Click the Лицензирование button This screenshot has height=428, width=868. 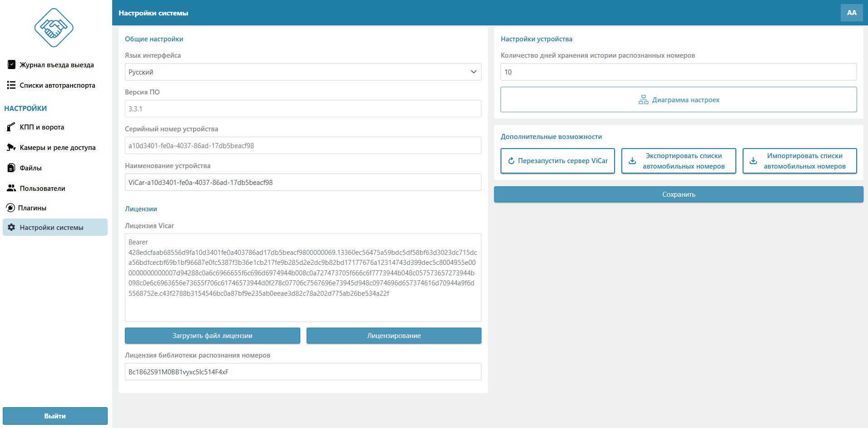click(393, 336)
